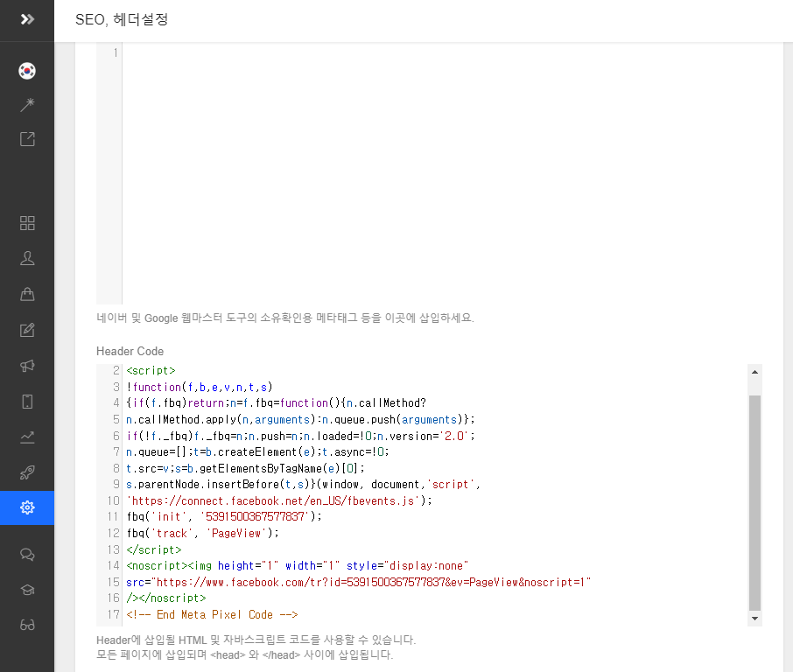Click the '<noscript><img height' line

(x=298, y=566)
